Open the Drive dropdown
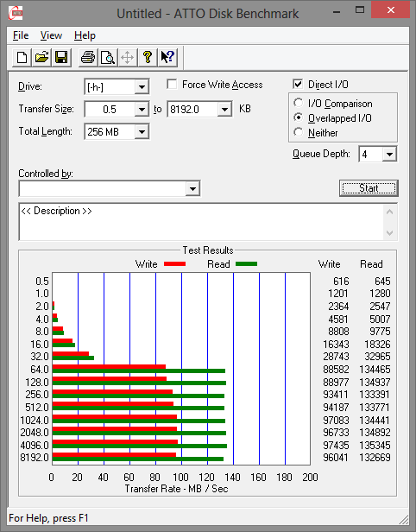The width and height of the screenshot is (416, 532). coord(142,87)
